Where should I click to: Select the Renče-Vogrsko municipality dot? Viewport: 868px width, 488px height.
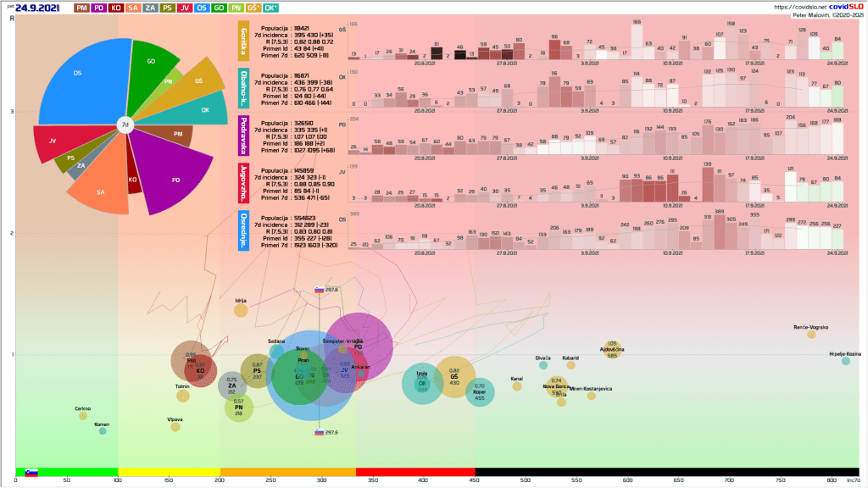point(811,334)
